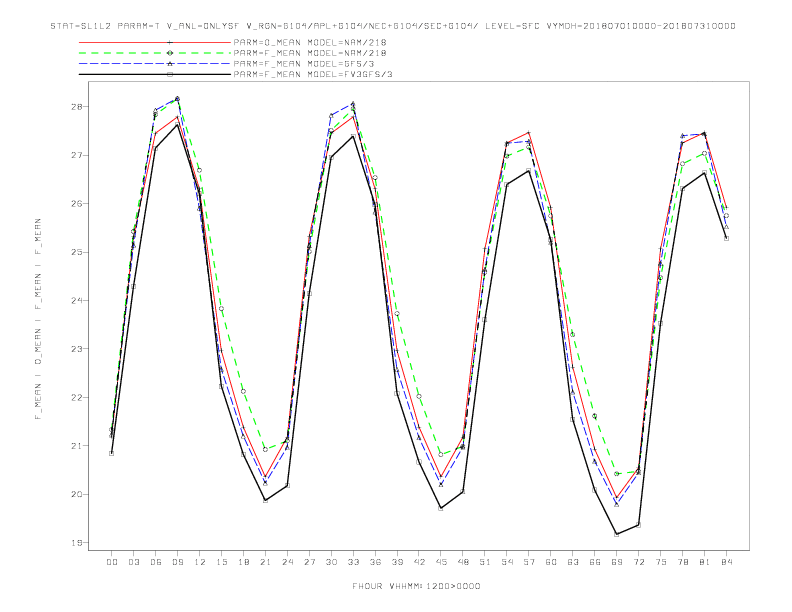Click y-axis tick label 25

[x=77, y=252]
